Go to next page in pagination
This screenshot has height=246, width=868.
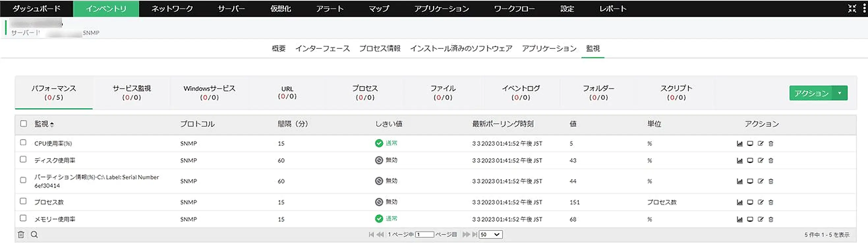[x=466, y=234]
